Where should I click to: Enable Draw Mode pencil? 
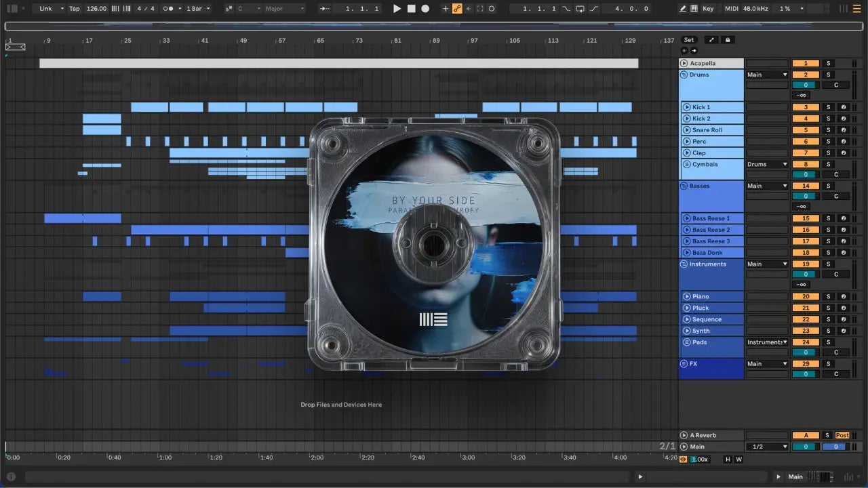(x=683, y=9)
